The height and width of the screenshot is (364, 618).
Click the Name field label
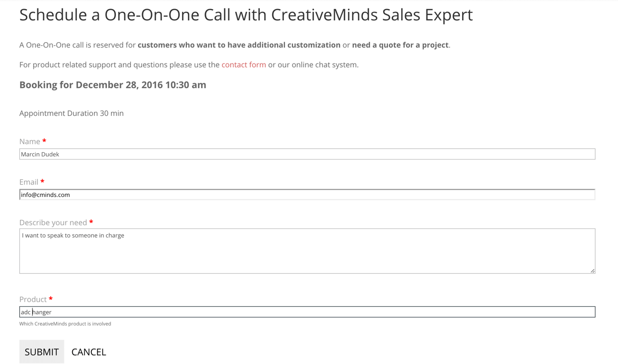[29, 141]
